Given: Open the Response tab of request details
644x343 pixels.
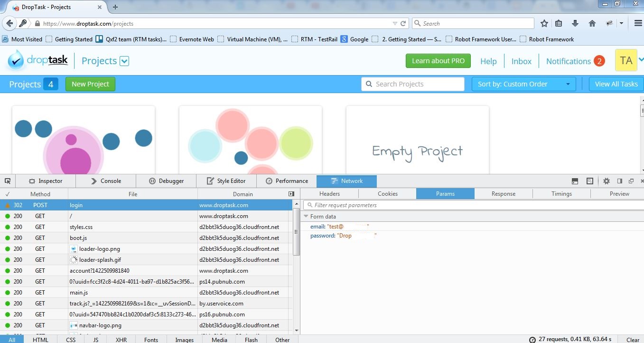Looking at the screenshot, I should [504, 194].
